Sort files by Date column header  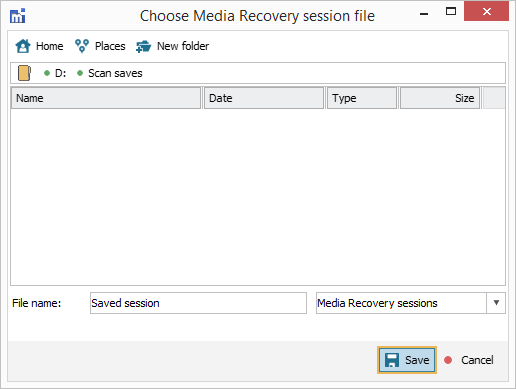(264, 98)
